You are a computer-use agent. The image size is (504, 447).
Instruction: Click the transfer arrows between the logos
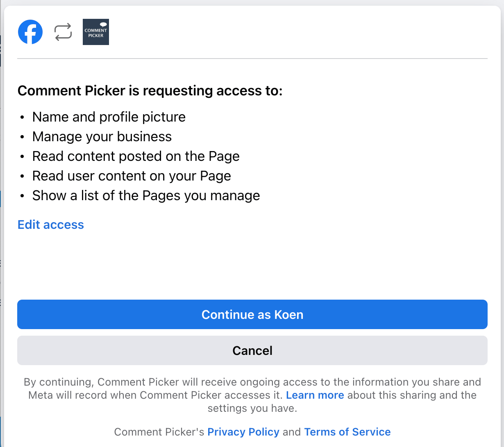(x=63, y=32)
